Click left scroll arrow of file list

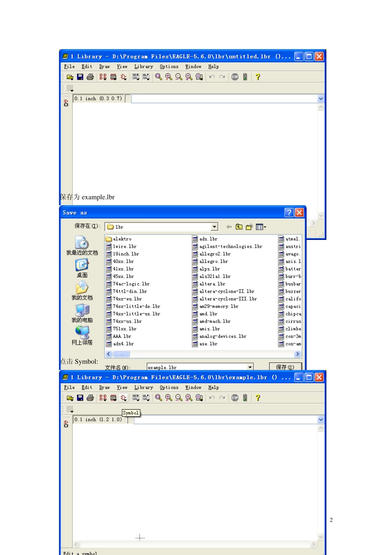pos(109,354)
